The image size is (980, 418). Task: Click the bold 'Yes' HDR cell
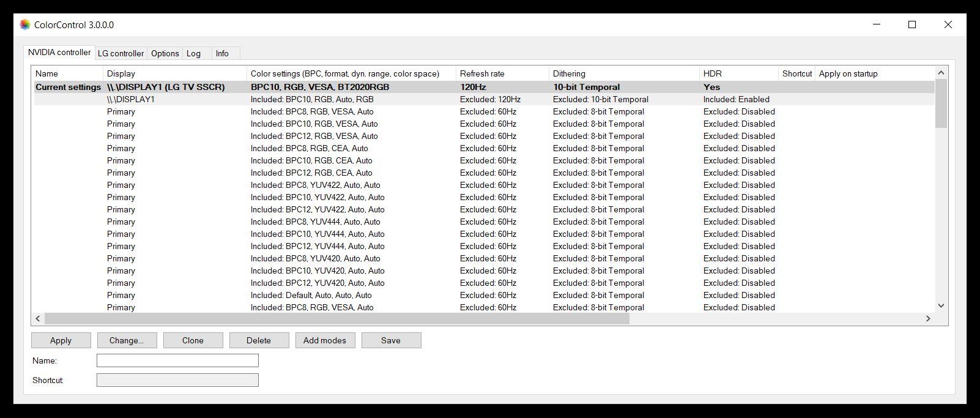click(711, 87)
